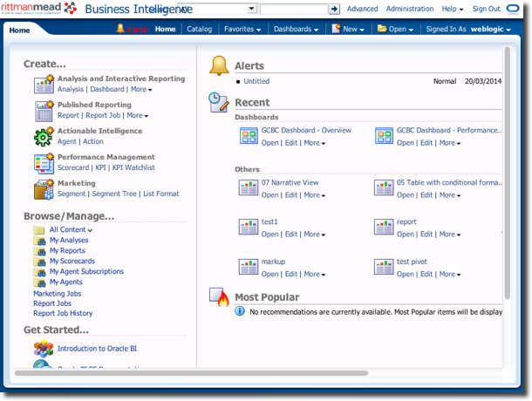This screenshot has width=532, height=401.
Task: Click the horizontal scrollbar at the bottom
Action: [x=192, y=373]
